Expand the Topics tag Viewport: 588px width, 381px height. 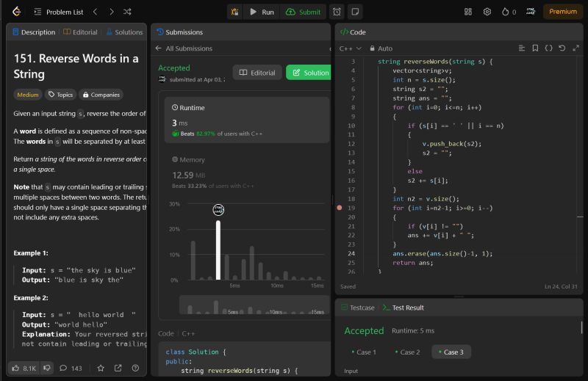60,95
